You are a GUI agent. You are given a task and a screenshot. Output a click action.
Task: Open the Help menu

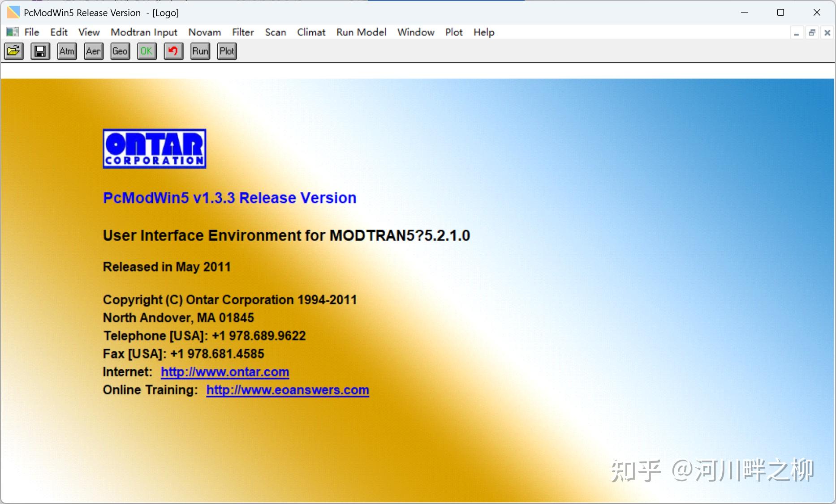coord(484,32)
